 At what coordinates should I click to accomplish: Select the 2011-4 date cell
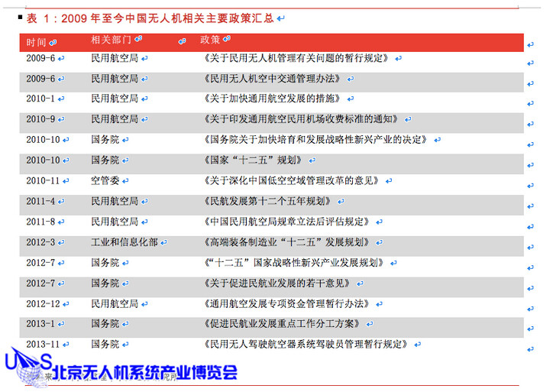[40, 201]
